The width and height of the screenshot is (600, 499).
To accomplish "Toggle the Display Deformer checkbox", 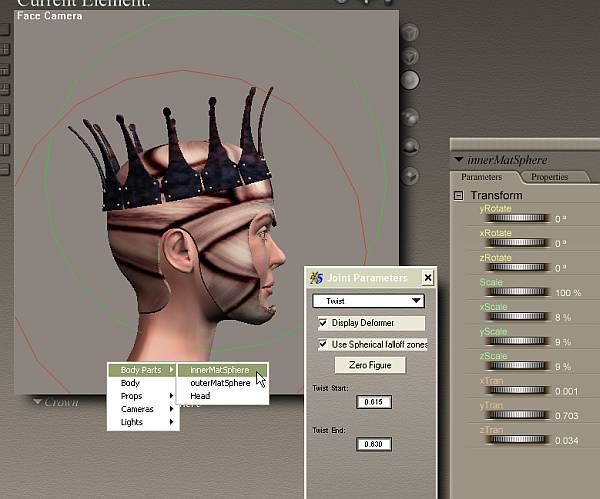I will pyautogui.click(x=323, y=323).
